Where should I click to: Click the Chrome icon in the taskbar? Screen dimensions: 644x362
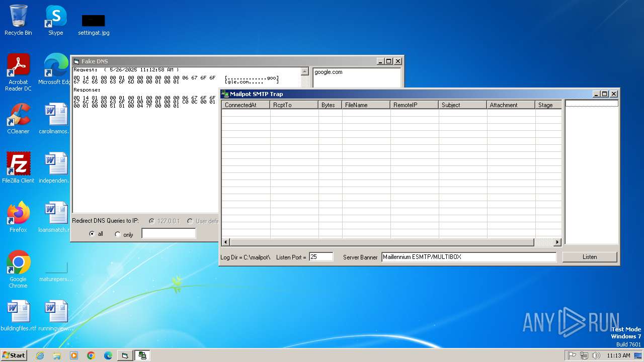(91, 355)
